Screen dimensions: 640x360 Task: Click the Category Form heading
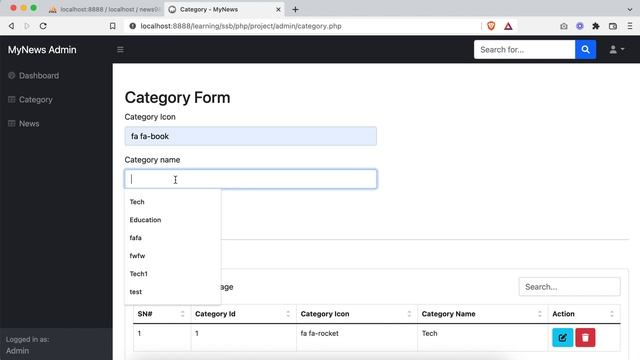click(x=178, y=98)
